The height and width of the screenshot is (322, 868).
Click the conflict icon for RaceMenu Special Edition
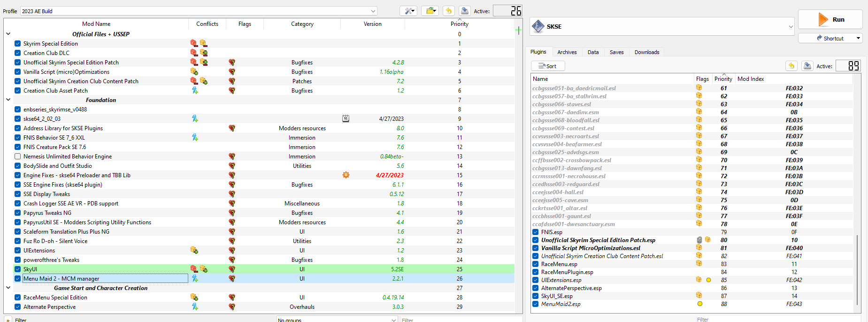tap(194, 297)
